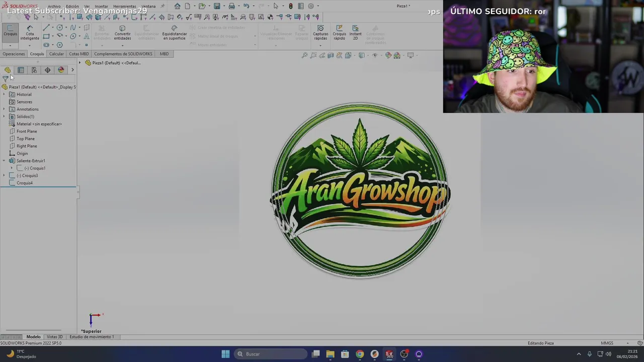Viewport: 644px width, 362px height.
Task: Open the Insertar menu
Action: [101, 7]
